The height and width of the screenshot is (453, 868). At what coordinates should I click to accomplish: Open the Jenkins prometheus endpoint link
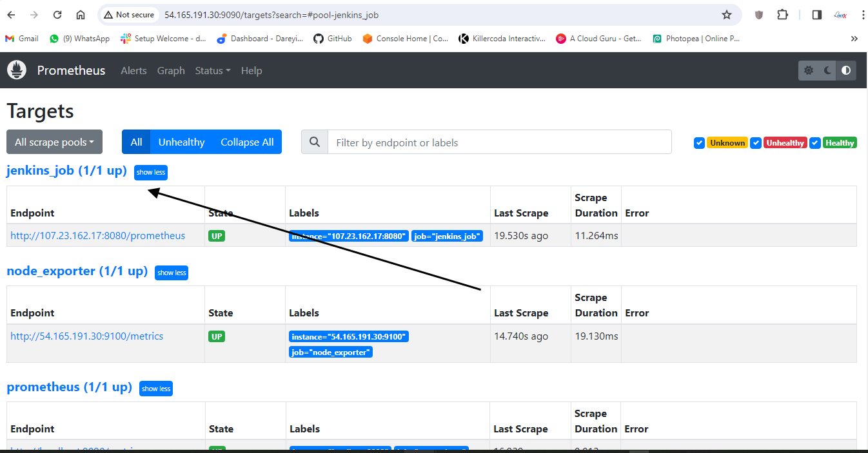pyautogui.click(x=98, y=236)
